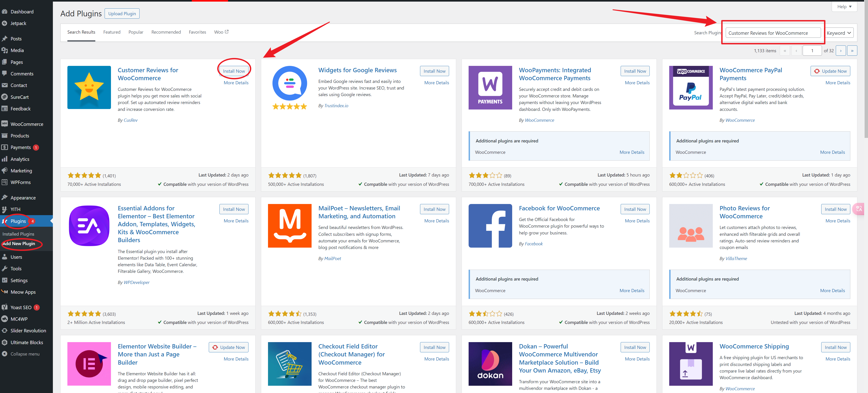Viewport: 868px width, 393px height.
Task: Open Yoast SEO from the sidebar
Action: click(x=21, y=307)
